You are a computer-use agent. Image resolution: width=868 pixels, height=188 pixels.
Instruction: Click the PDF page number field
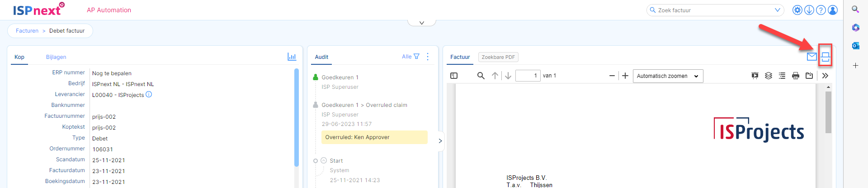[528, 76]
